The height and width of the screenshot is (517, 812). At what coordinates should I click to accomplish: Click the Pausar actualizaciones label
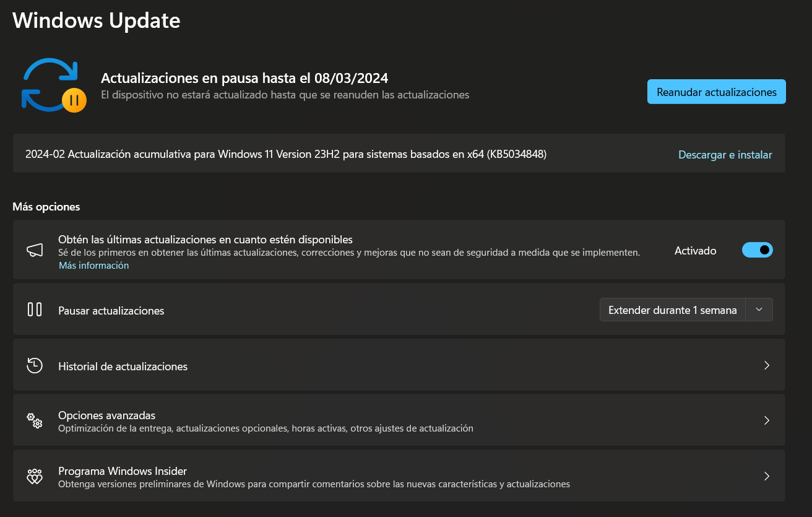(x=111, y=310)
